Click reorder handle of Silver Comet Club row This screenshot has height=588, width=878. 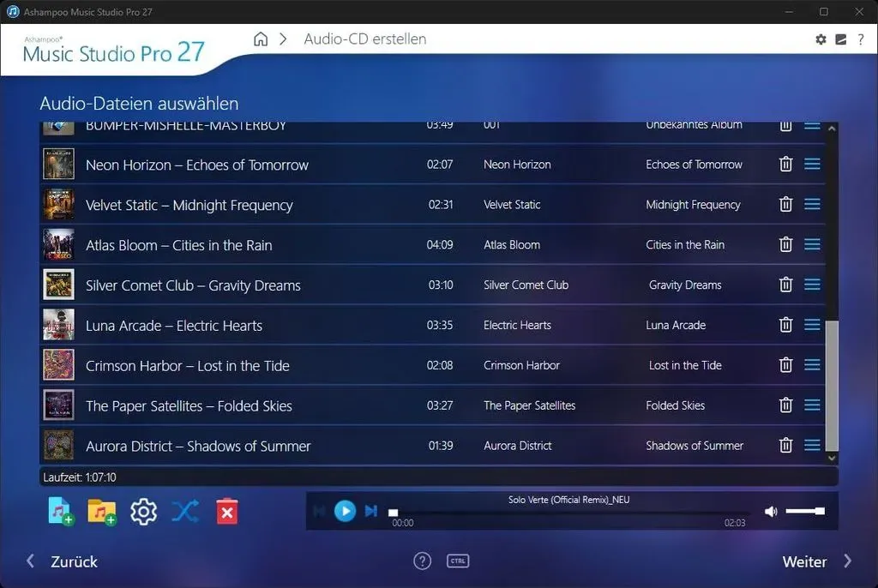(813, 285)
